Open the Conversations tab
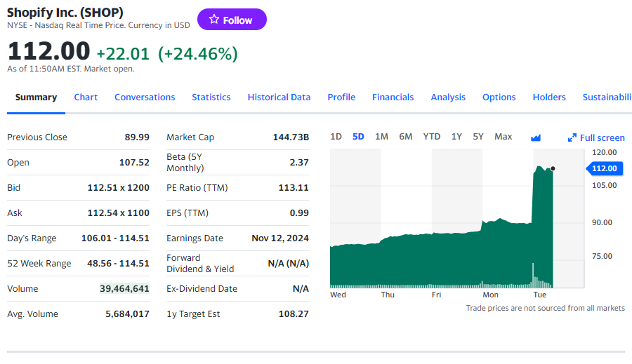632x364 pixels. coord(145,97)
